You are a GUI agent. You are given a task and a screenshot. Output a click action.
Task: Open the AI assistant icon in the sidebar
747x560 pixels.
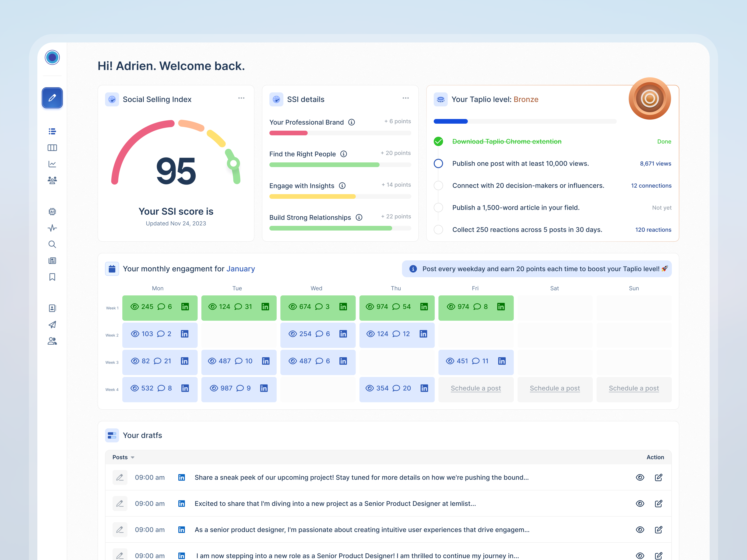coord(52,212)
